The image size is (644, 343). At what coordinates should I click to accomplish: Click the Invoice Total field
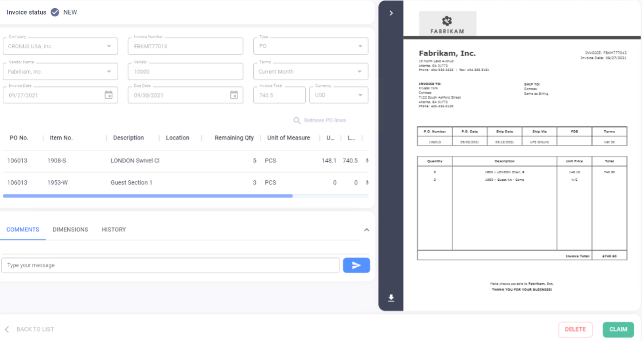click(279, 95)
